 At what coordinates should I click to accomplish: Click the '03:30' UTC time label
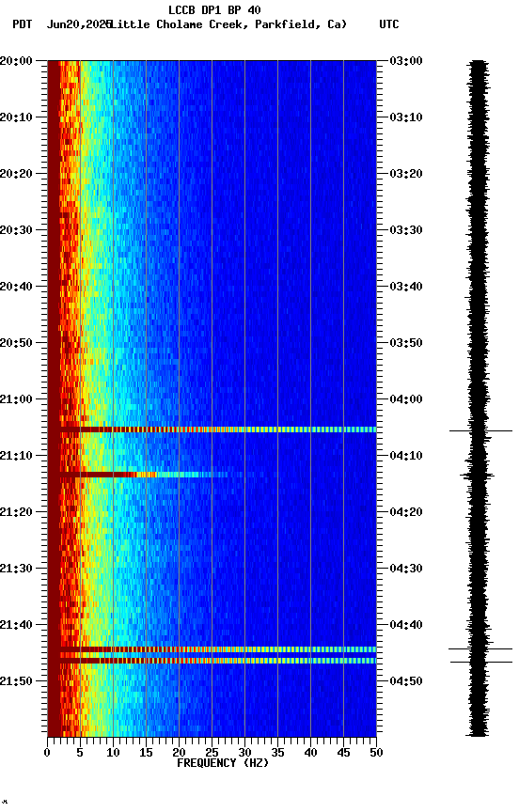[406, 230]
